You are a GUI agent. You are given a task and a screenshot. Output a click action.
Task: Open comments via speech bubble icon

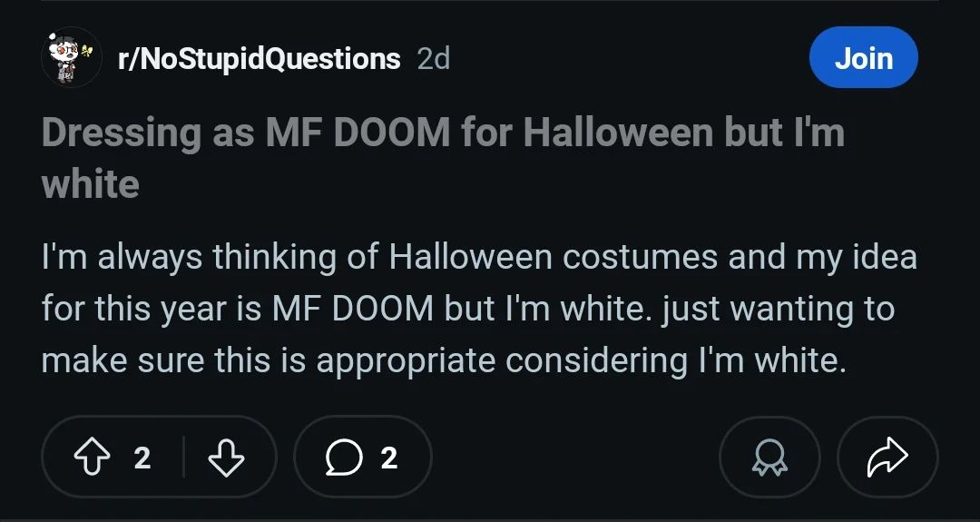click(x=344, y=458)
